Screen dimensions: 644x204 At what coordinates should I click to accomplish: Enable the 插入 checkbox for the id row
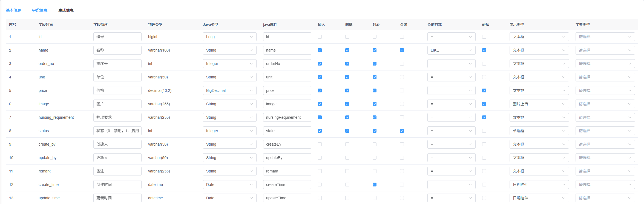point(320,37)
